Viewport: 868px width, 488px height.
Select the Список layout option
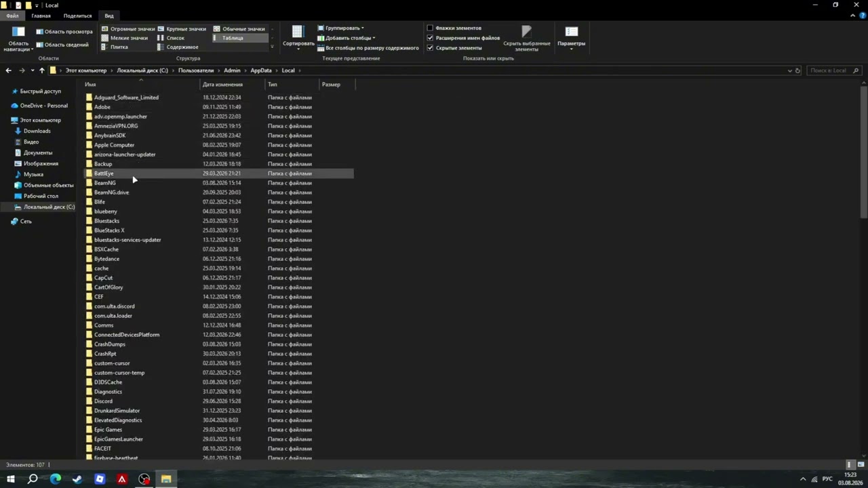click(171, 38)
